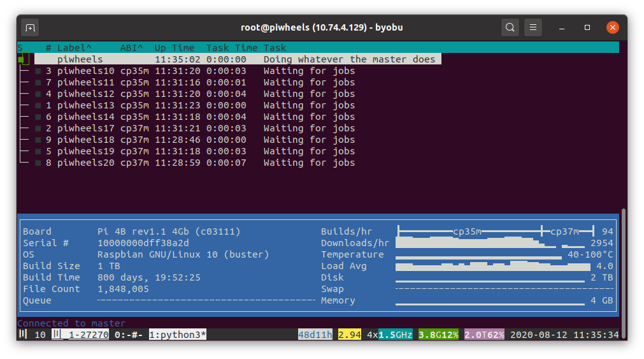Close the terminal window
The width and height of the screenshot is (644, 359).
(x=613, y=27)
